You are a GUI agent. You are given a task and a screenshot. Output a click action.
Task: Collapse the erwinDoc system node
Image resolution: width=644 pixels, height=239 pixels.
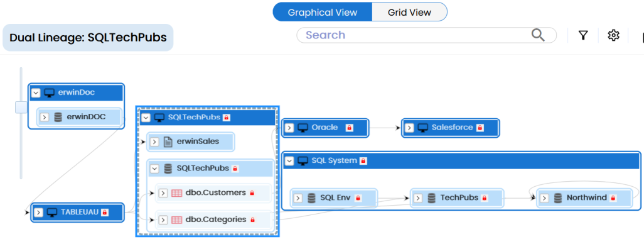point(36,93)
